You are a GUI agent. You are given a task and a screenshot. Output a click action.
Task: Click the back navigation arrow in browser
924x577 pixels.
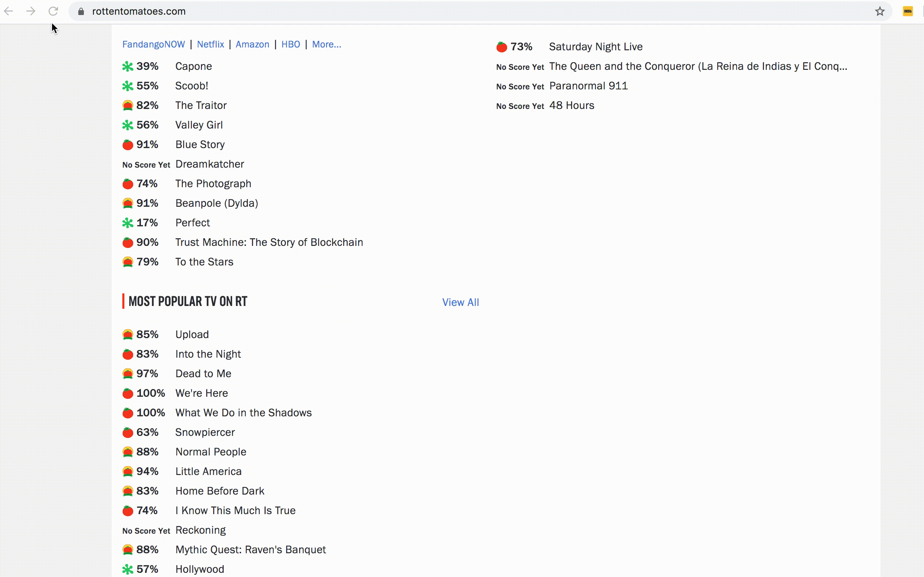coord(9,11)
